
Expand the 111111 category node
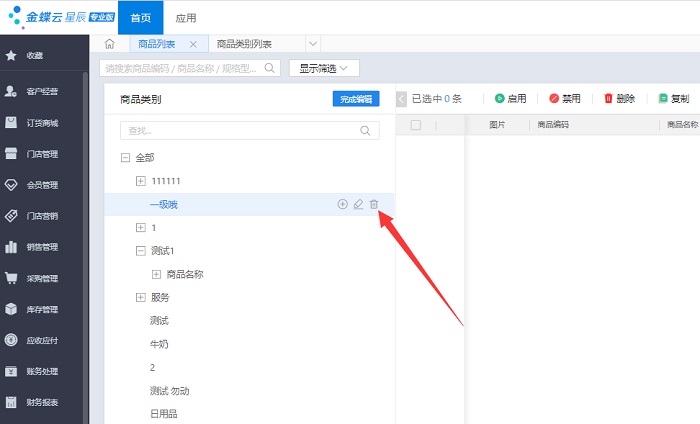[x=140, y=181]
